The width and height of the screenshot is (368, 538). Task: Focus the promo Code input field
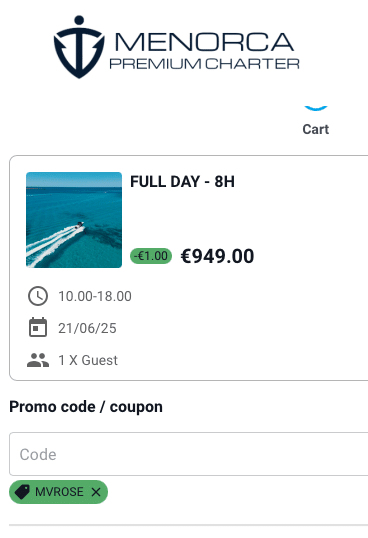point(189,454)
